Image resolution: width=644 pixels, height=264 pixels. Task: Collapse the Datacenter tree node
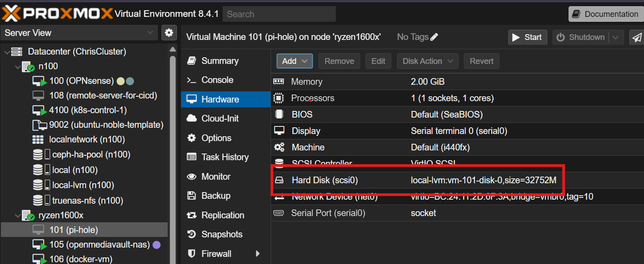tap(7, 52)
